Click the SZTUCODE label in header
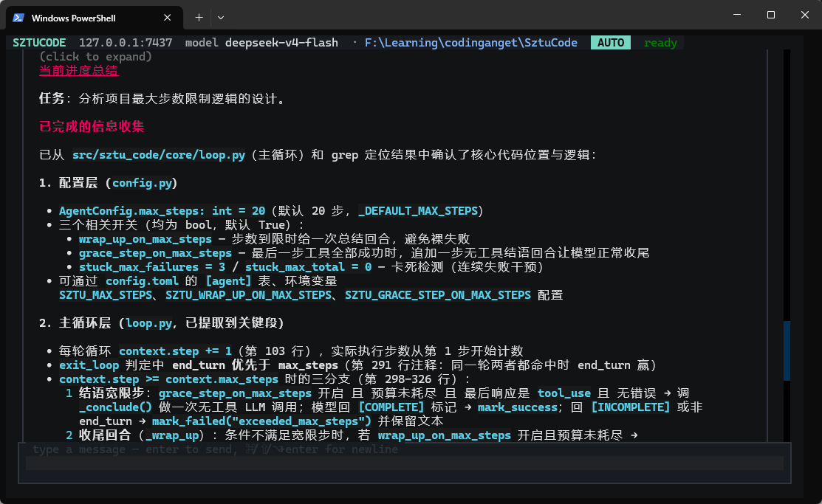Viewport: 822px width, 504px height. click(39, 43)
